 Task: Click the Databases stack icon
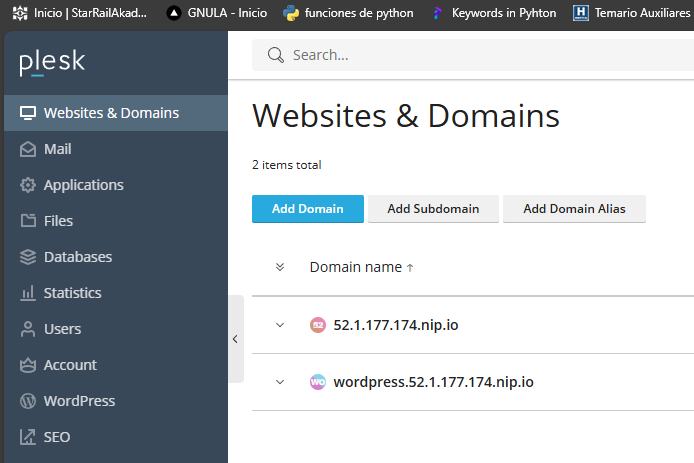[27, 257]
